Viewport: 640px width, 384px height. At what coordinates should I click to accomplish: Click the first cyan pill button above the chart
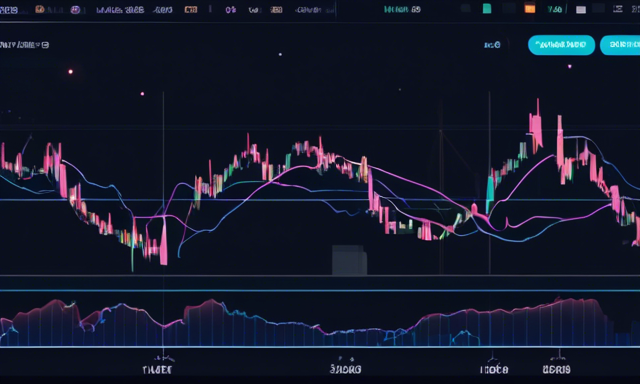point(561,45)
